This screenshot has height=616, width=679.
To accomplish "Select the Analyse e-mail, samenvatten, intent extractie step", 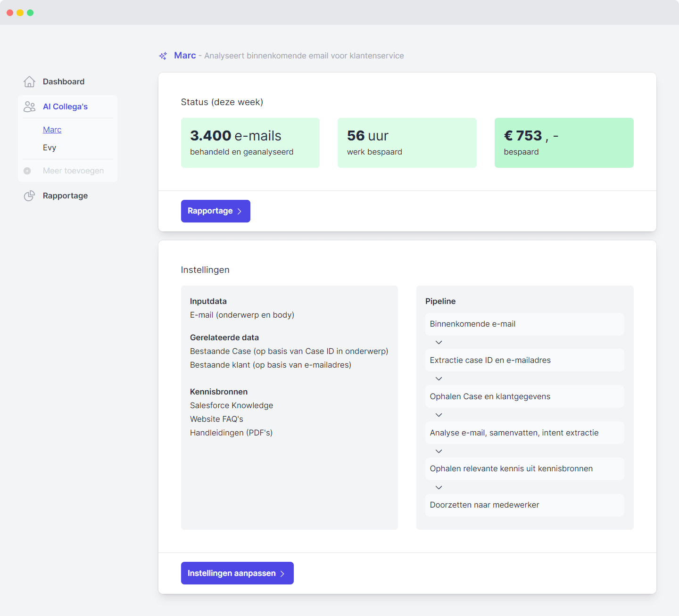I will point(524,433).
